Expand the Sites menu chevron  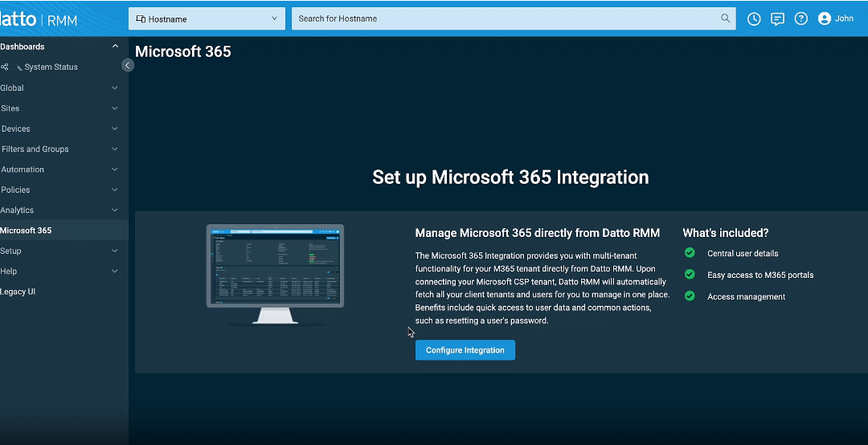(x=115, y=108)
